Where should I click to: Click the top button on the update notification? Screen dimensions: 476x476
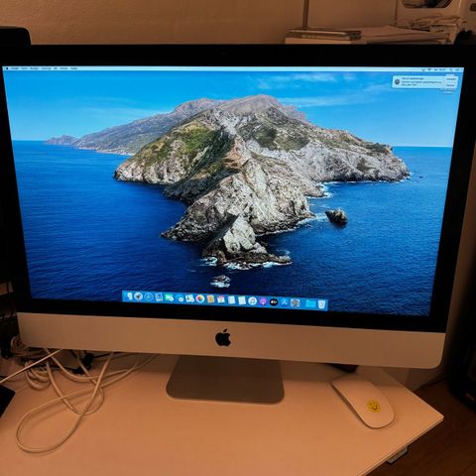point(451,79)
